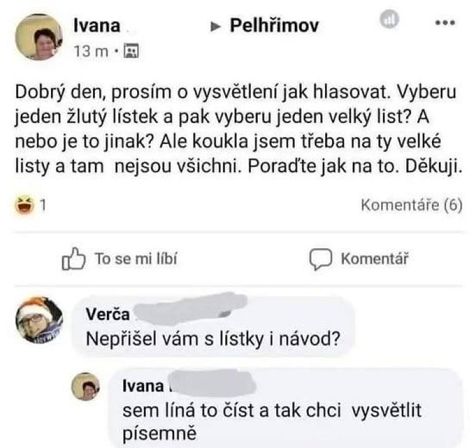Viewport: 476px width, 448px height.
Task: Click the laughing reaction emoji
Action: (26, 205)
